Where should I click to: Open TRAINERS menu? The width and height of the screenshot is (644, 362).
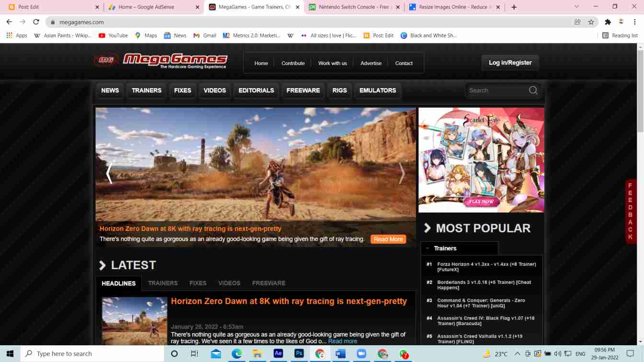coord(147,90)
